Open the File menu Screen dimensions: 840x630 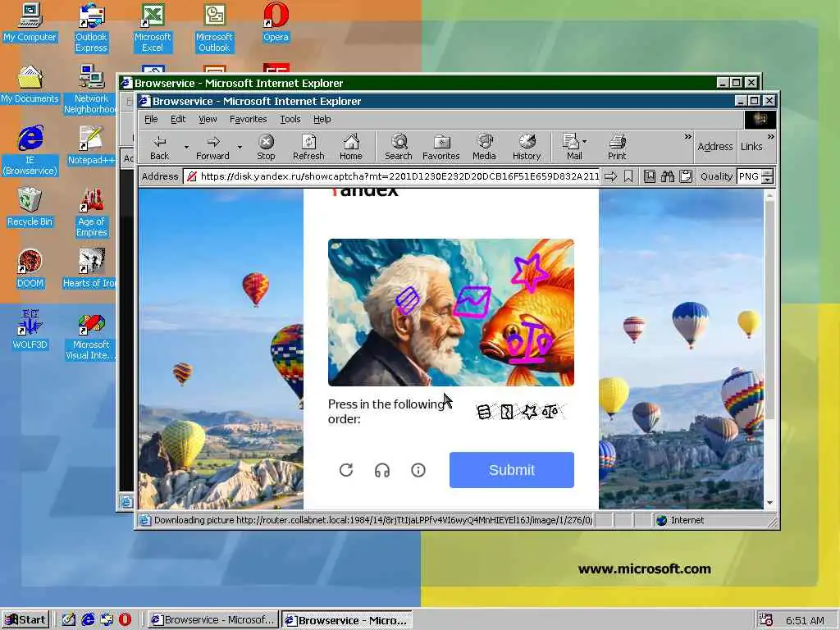pyautogui.click(x=151, y=119)
